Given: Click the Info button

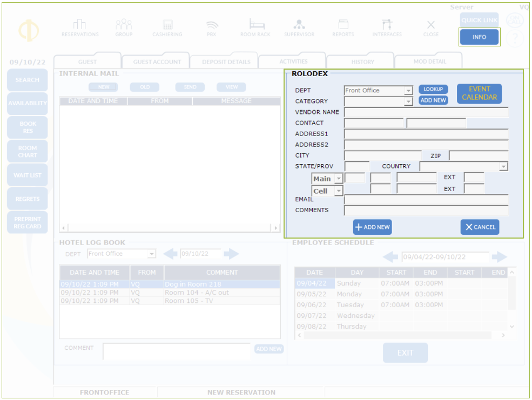Looking at the screenshot, I should pos(479,37).
